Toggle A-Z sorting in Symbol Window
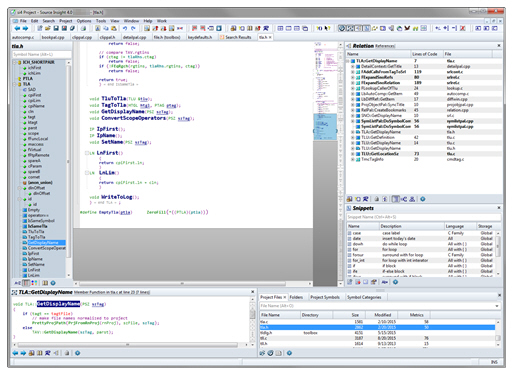515x376 pixels. click(x=17, y=283)
